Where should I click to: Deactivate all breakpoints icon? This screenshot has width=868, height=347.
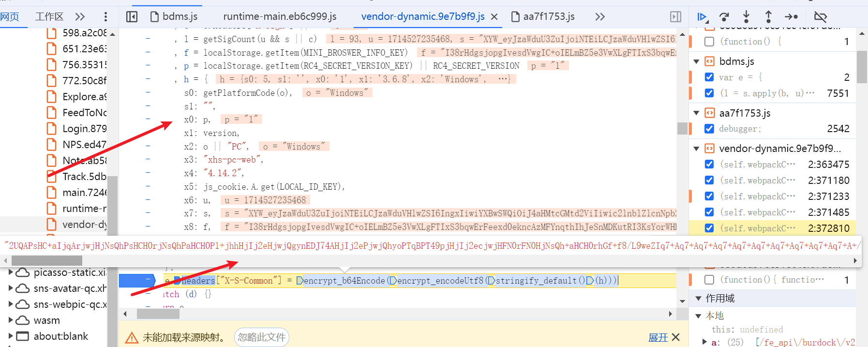pyautogui.click(x=821, y=17)
